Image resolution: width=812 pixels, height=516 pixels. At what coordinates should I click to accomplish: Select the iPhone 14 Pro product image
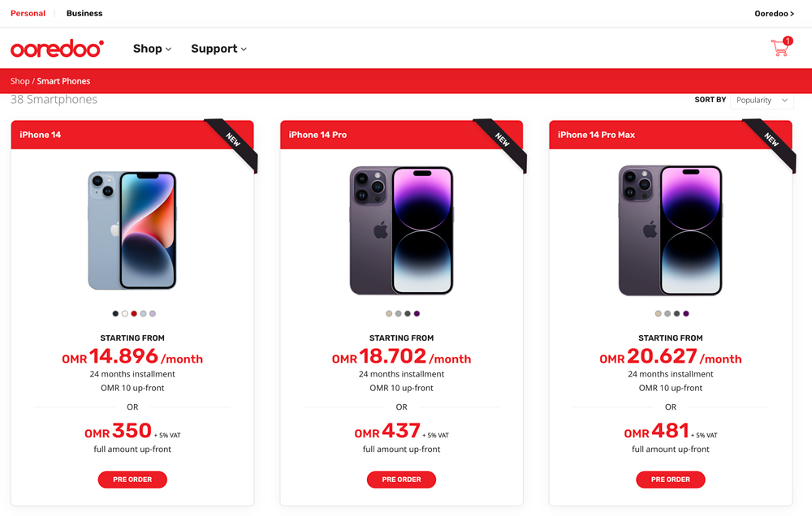click(401, 230)
